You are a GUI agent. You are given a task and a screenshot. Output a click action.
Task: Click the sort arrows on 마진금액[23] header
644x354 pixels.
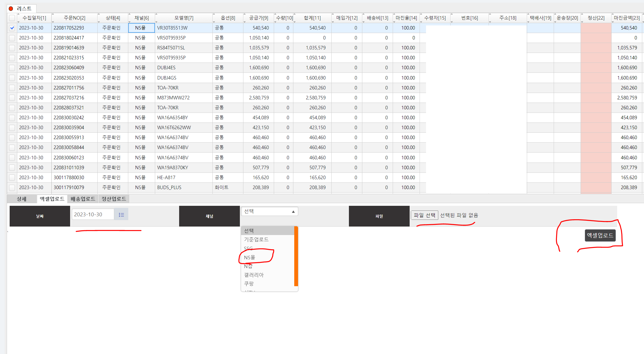tap(613, 18)
